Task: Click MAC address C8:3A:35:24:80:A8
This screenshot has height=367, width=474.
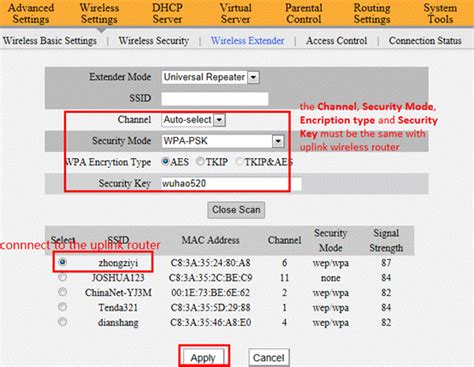Action: [210, 263]
